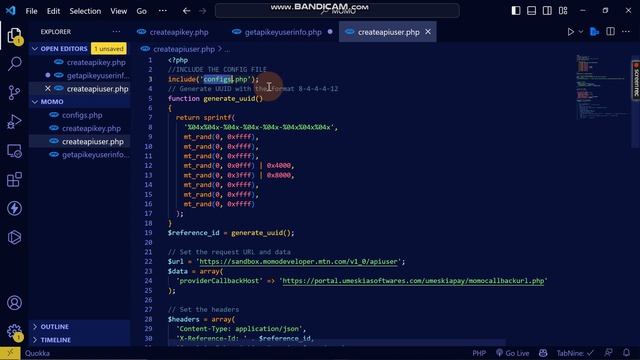Click the Copilot status icon
Image resolution: width=640 pixels, height=360 pixels.
coord(543,353)
